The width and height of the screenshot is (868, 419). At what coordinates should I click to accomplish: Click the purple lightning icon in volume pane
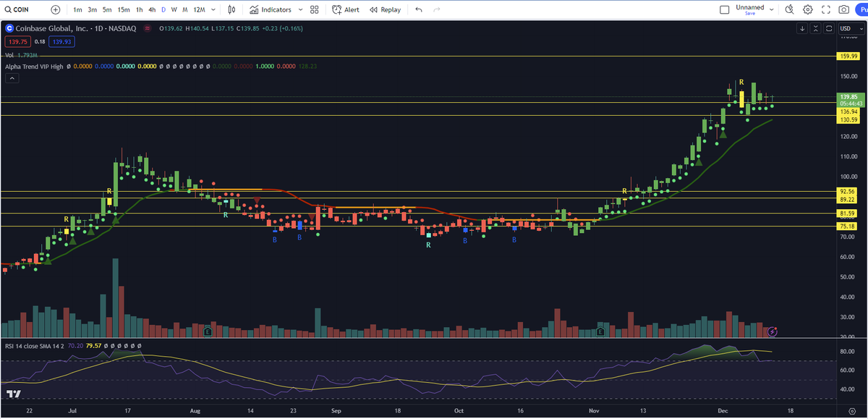click(773, 331)
